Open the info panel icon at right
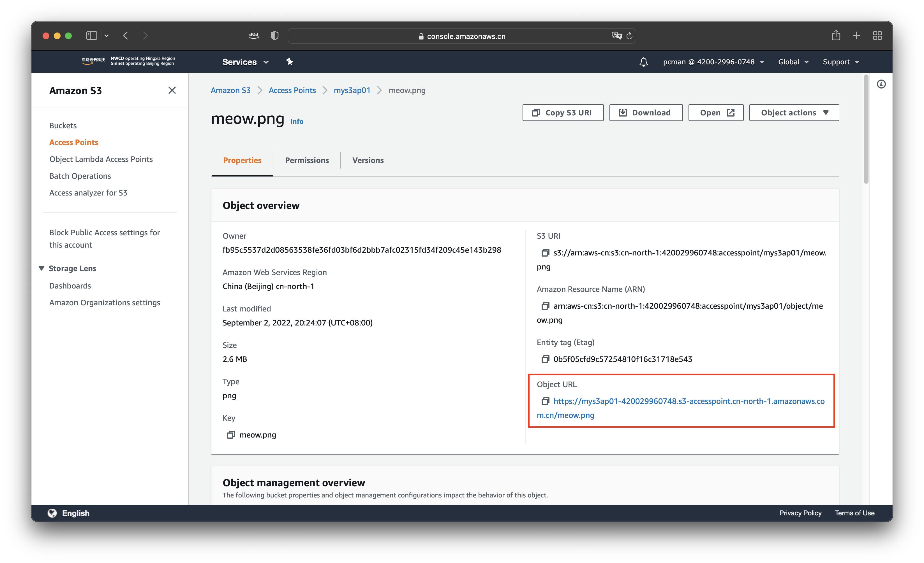Screen dimensions: 924x563 coord(881,84)
